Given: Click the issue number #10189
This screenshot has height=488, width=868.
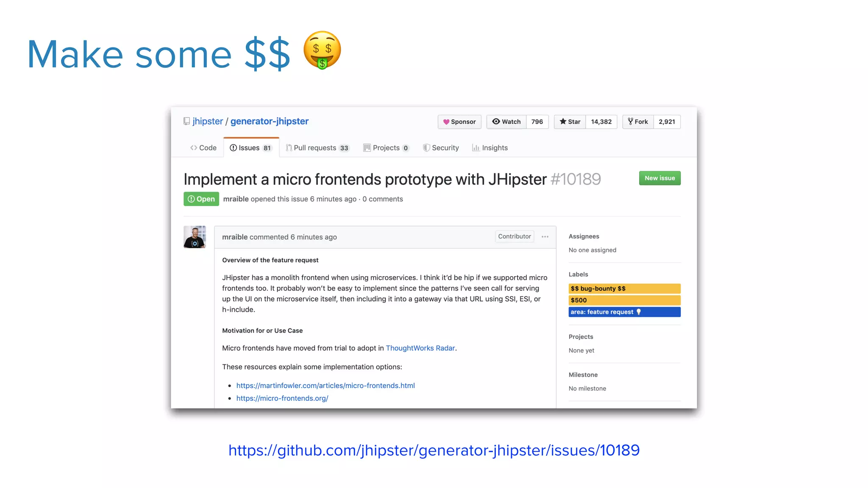Looking at the screenshot, I should [x=576, y=179].
